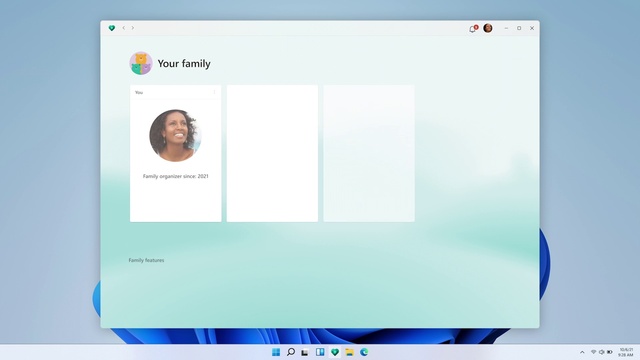This screenshot has height=360, width=640.
Task: Select the faded third family member card
Action: tap(369, 153)
